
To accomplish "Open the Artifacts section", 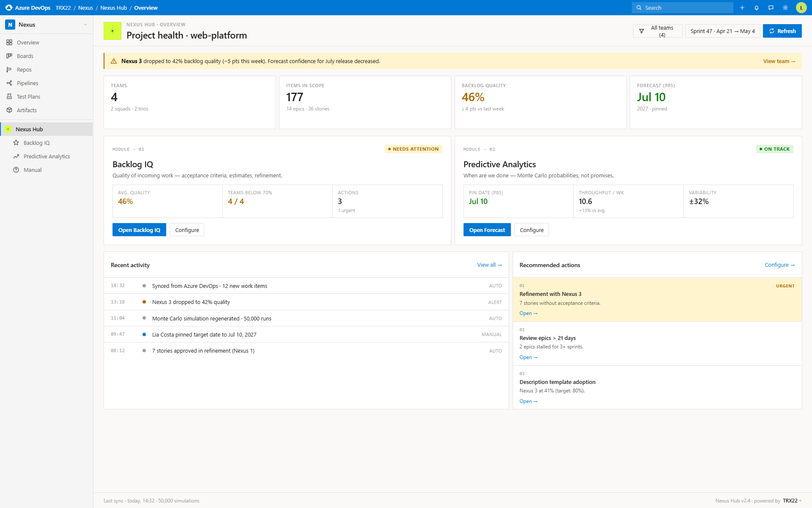I will pos(27,110).
